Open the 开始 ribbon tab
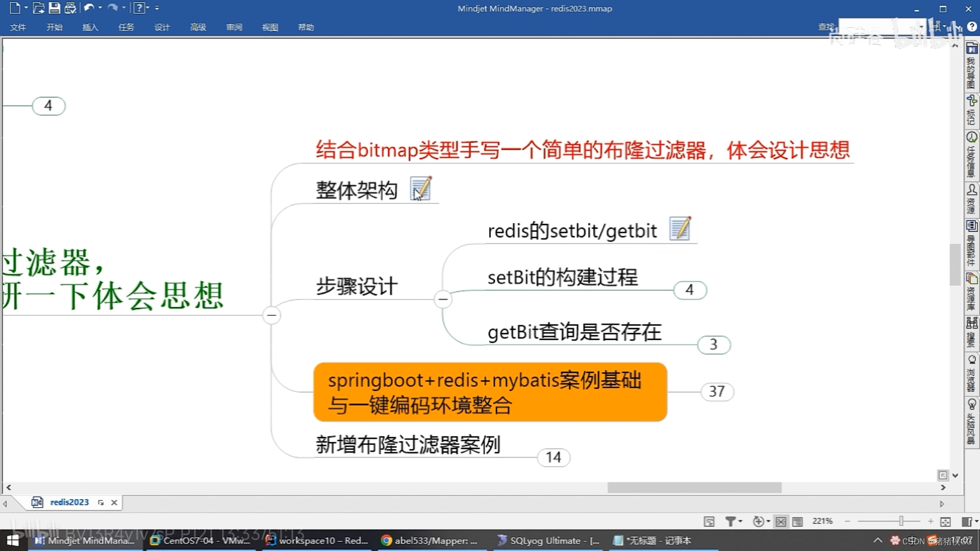 (x=54, y=27)
